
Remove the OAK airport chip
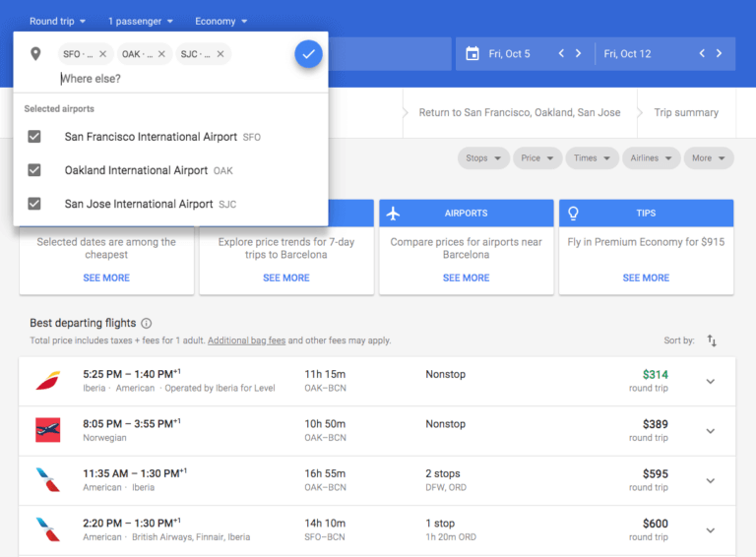tap(161, 54)
